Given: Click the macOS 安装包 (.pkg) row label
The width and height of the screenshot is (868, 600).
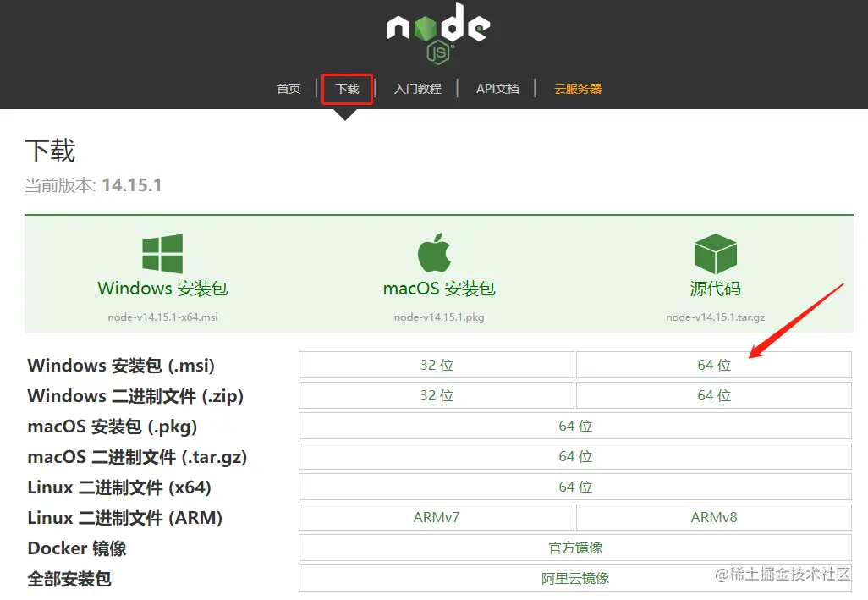Looking at the screenshot, I should coord(113,427).
